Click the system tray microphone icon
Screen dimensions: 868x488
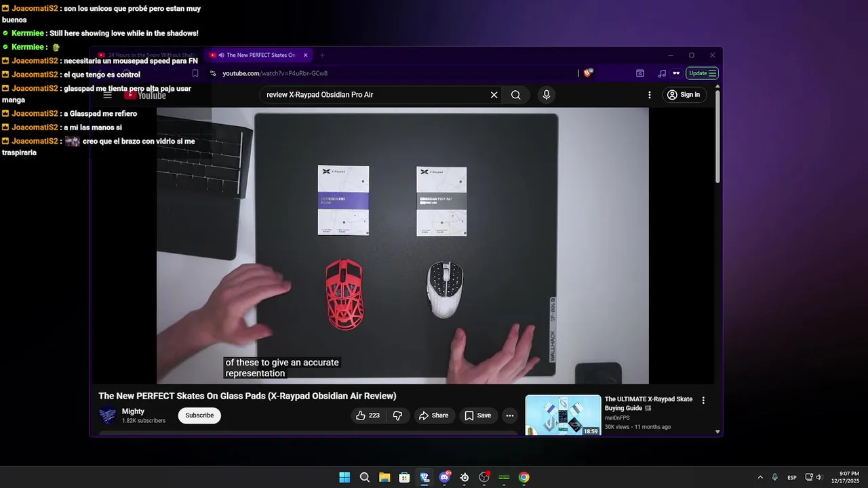tap(775, 477)
